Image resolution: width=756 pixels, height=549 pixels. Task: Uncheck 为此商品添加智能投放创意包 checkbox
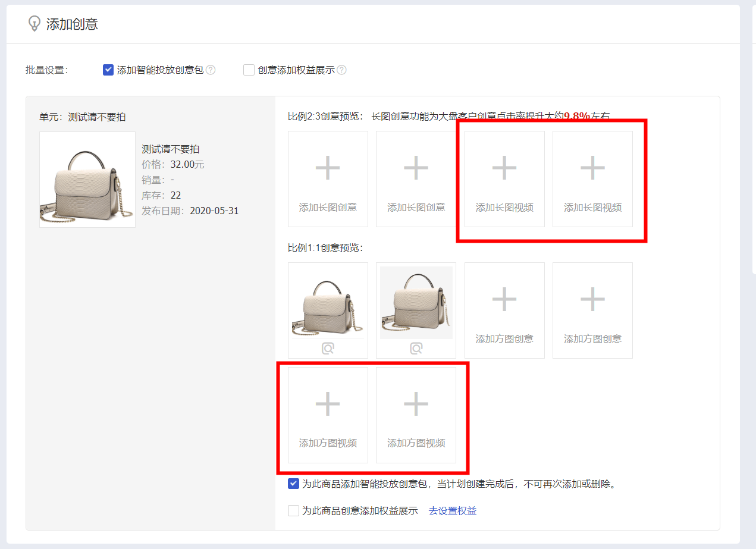point(293,484)
